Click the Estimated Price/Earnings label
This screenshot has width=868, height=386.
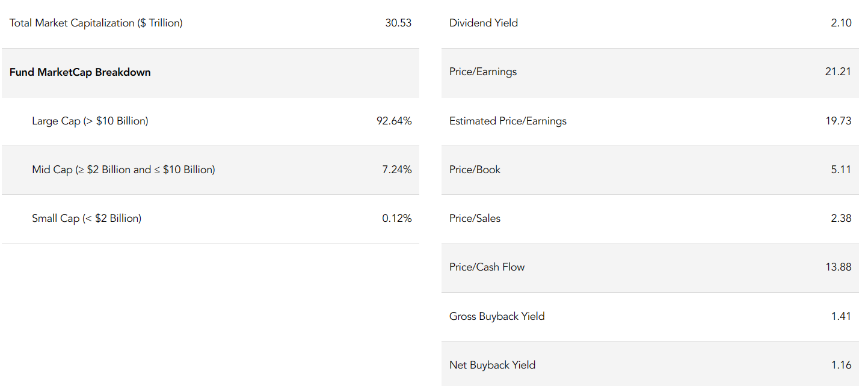508,121
